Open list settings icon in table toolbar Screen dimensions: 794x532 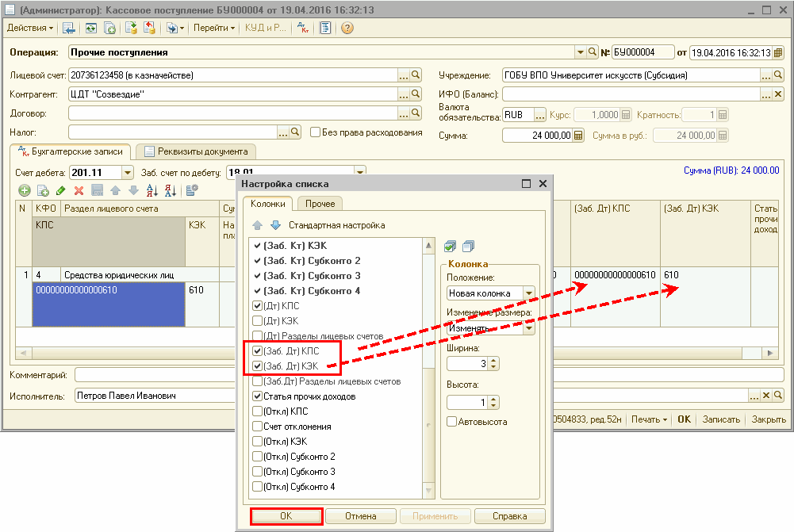192,190
